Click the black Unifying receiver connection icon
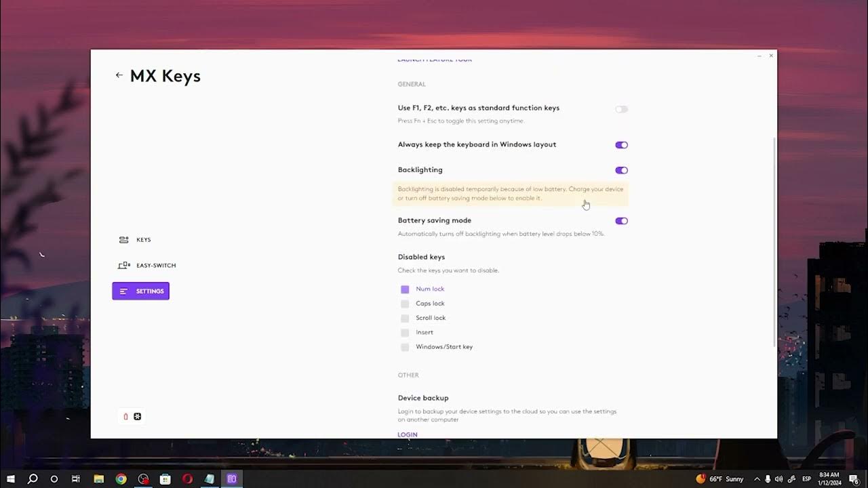 138,416
